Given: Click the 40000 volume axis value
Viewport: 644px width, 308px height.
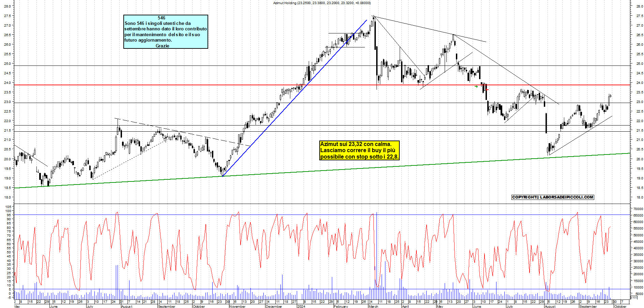Looking at the screenshot, I should pyautogui.click(x=638, y=248).
